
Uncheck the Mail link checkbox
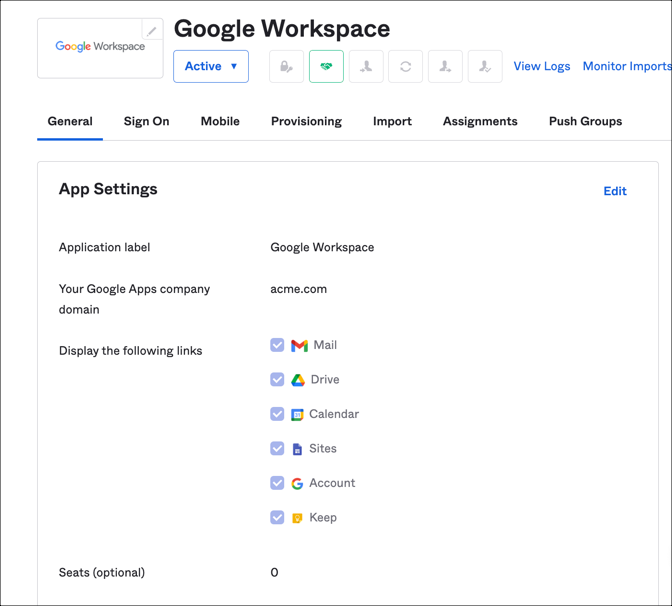[277, 345]
